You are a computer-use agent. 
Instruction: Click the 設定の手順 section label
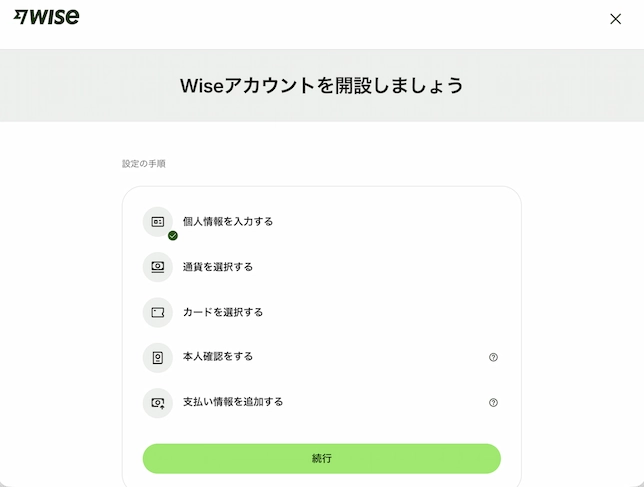144,163
